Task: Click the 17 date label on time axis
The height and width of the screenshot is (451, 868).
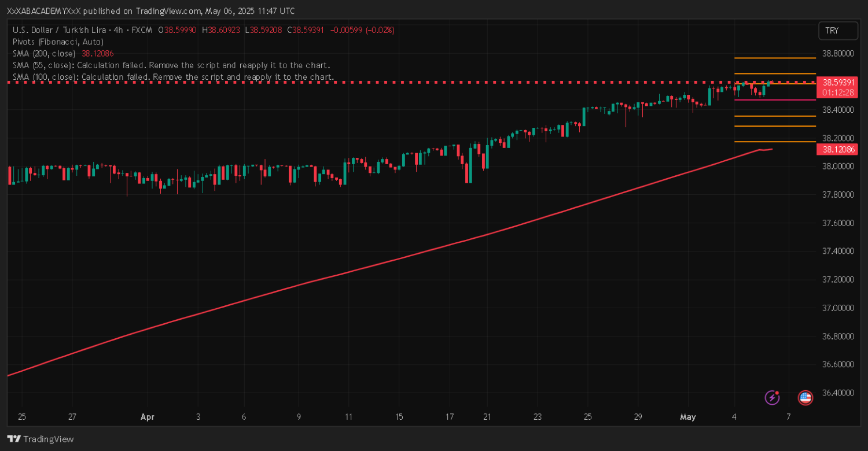Action: (450, 416)
